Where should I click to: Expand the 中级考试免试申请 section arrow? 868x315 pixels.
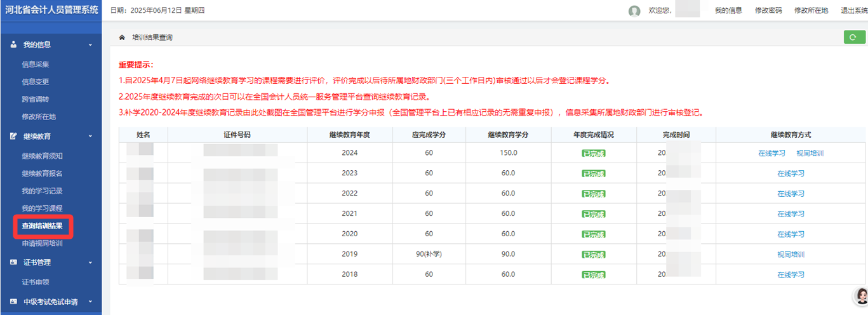point(90,302)
